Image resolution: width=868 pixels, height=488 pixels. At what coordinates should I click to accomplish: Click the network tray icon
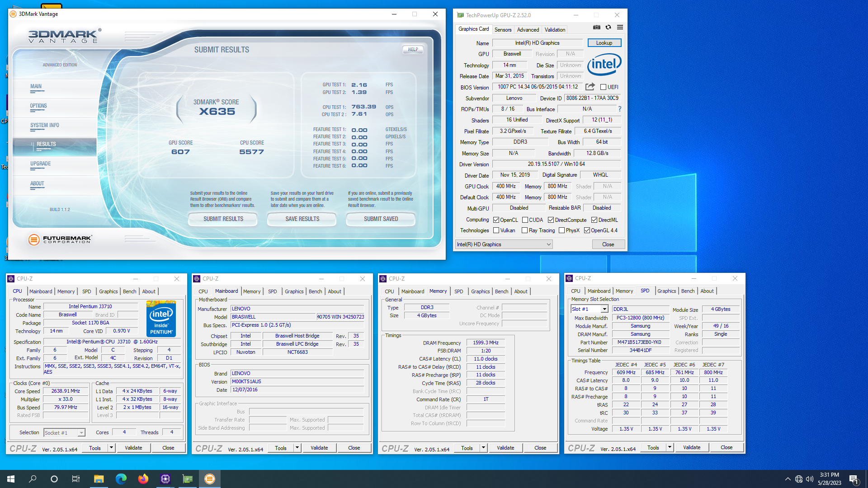[x=799, y=479]
